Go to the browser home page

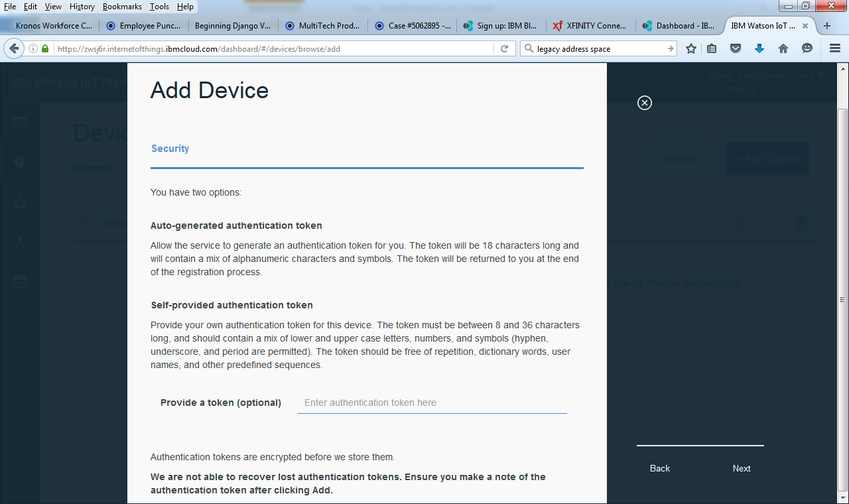click(x=783, y=48)
